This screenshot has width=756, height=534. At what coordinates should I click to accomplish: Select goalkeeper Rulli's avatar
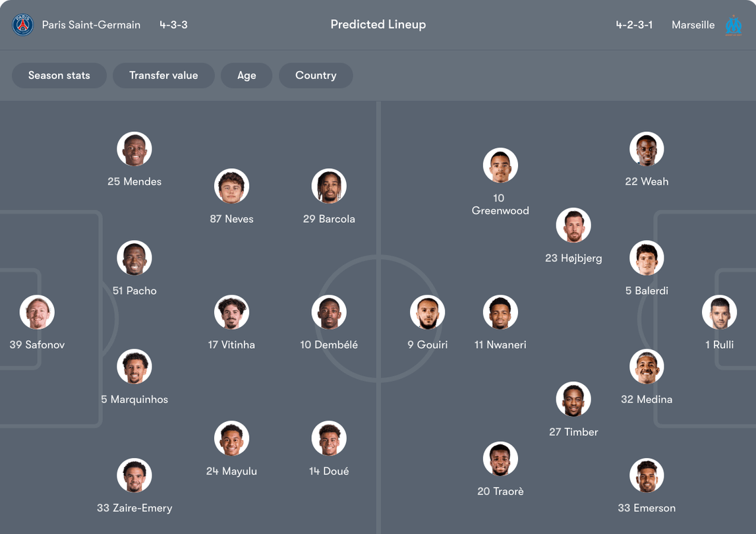[719, 312]
